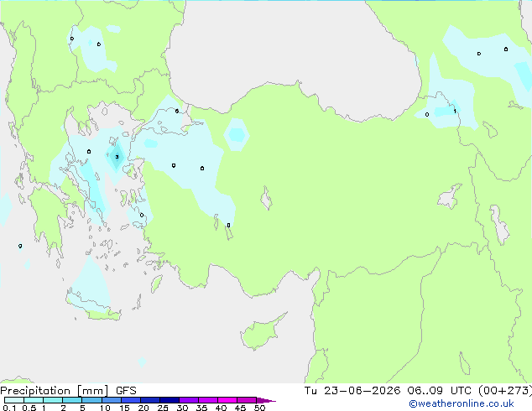Click the 25–30 mm dark blue swatch
This screenshot has width=532, height=411.
point(170,400)
